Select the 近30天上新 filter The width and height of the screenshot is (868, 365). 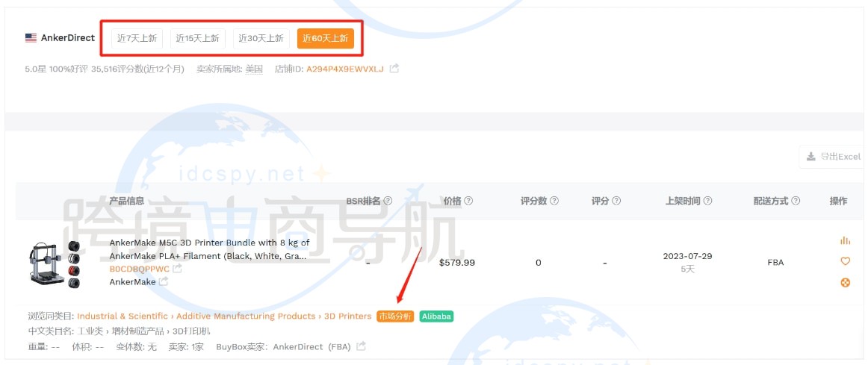coord(261,39)
